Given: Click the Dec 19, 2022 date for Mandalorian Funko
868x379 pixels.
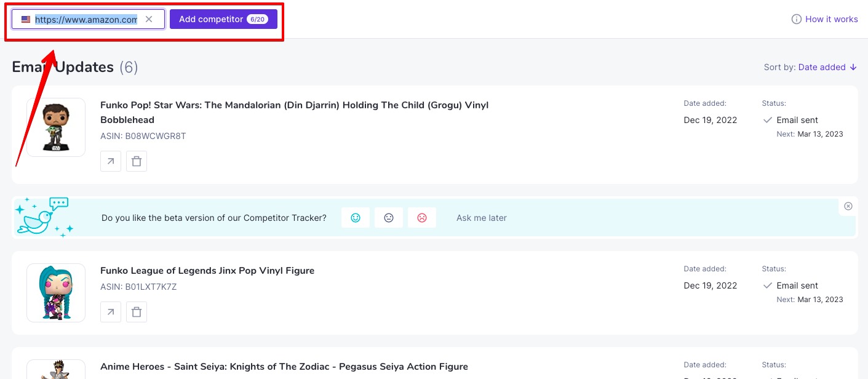Looking at the screenshot, I should click(x=711, y=120).
